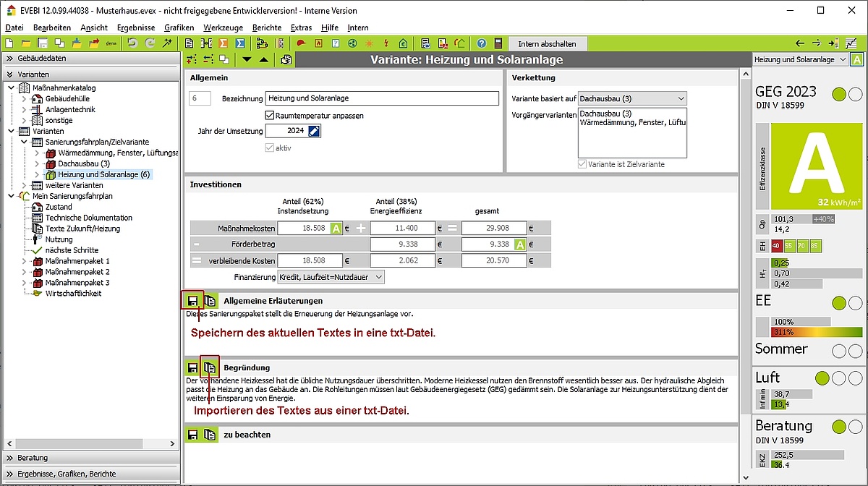Click the red EH 40 efficiency swatch
This screenshot has height=486, width=868.
[778, 247]
